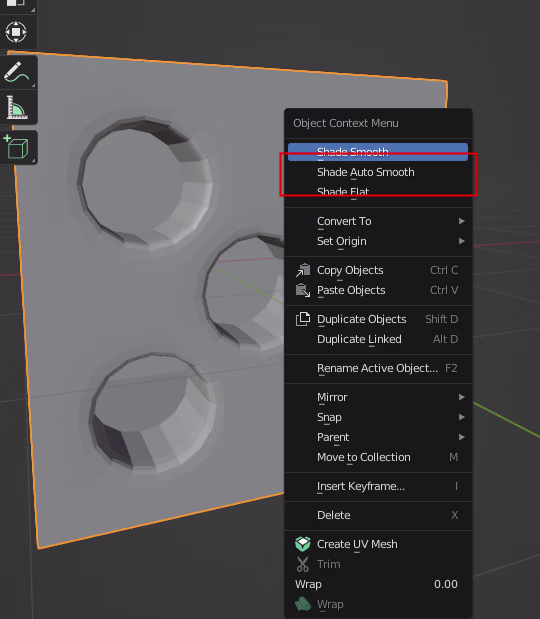Select the Transform tool in toolbar

[x=16, y=32]
